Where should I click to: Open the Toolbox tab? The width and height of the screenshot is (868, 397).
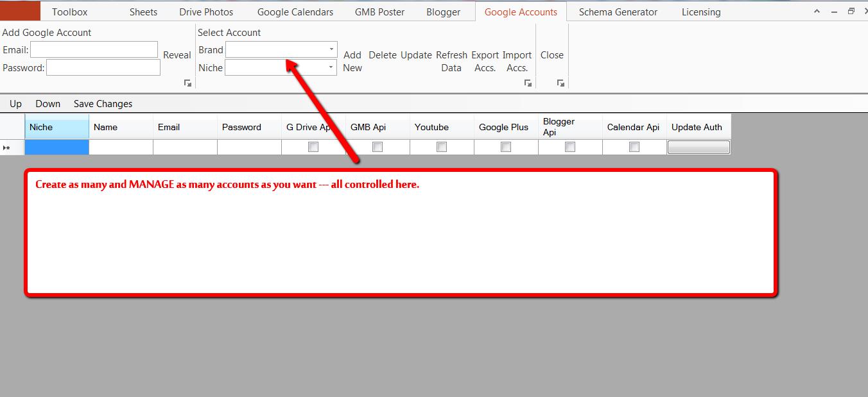(69, 12)
